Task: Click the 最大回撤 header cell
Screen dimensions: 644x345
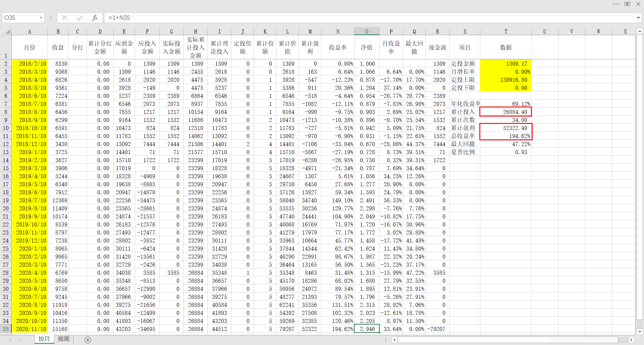Action: (x=414, y=48)
